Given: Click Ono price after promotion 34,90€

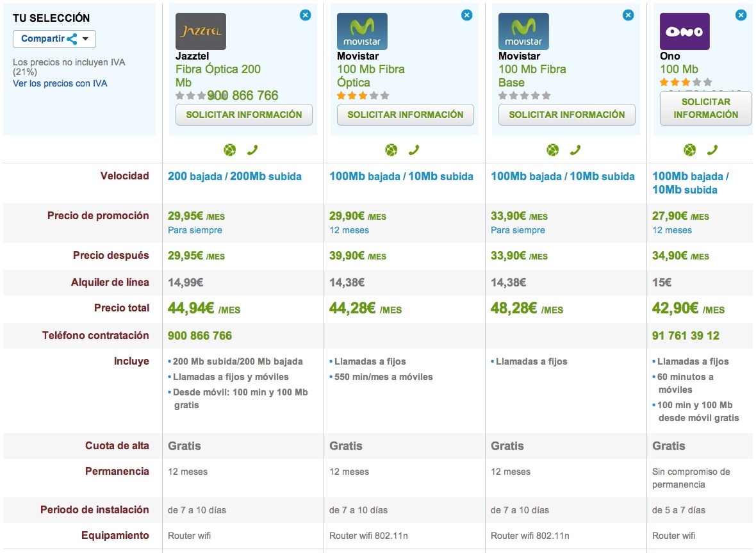Looking at the screenshot, I should (x=681, y=256).
